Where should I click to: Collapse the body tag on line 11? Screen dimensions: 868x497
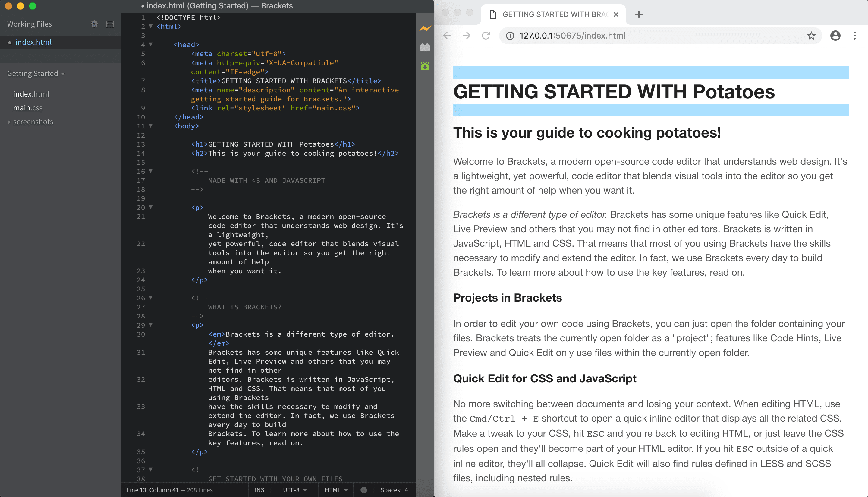click(151, 126)
